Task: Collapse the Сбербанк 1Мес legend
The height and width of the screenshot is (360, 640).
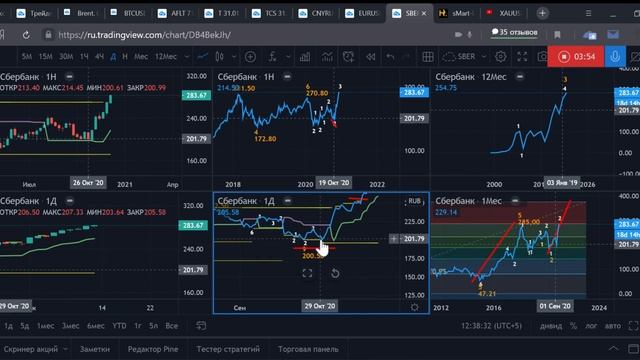Action: point(515,201)
